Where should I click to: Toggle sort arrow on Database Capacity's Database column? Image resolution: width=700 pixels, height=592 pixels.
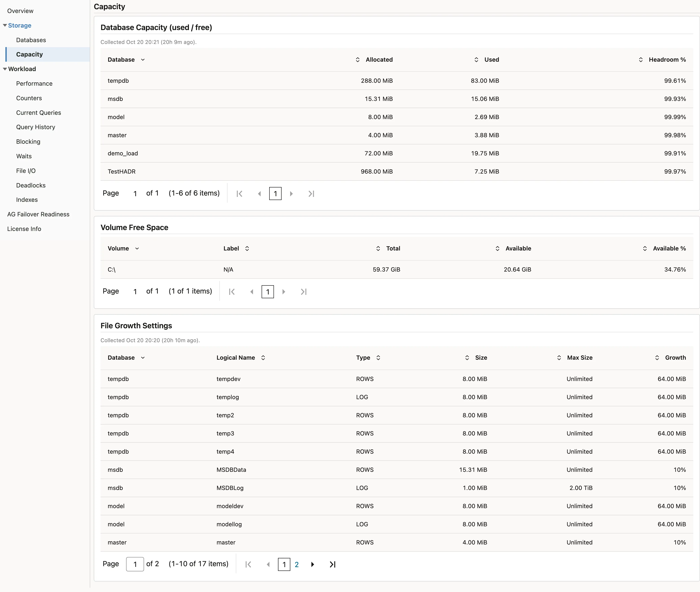pyautogui.click(x=143, y=60)
